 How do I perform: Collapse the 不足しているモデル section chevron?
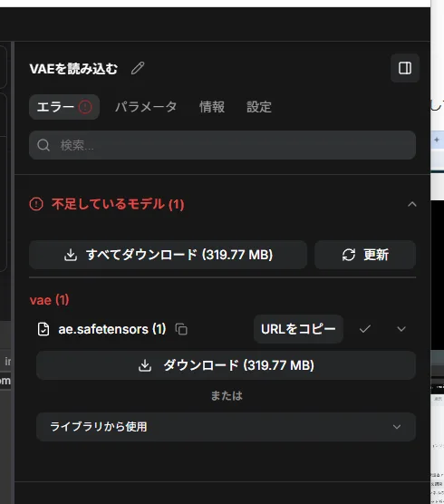[412, 204]
